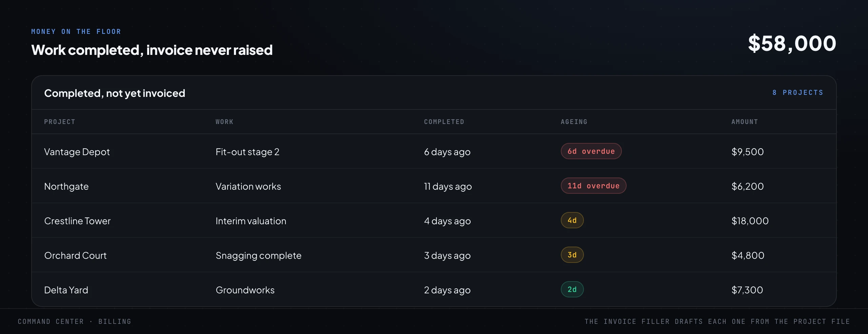The image size is (868, 334).
Task: Select the Delta Yard project
Action: (x=66, y=290)
